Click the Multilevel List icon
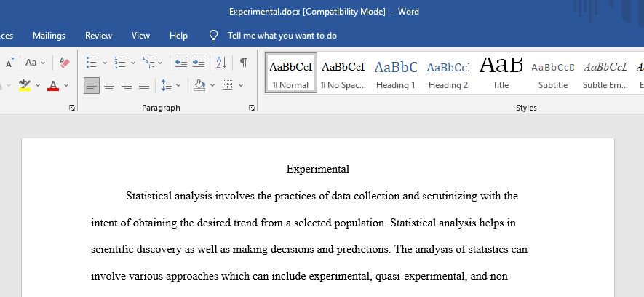The image size is (644, 297). pos(148,63)
